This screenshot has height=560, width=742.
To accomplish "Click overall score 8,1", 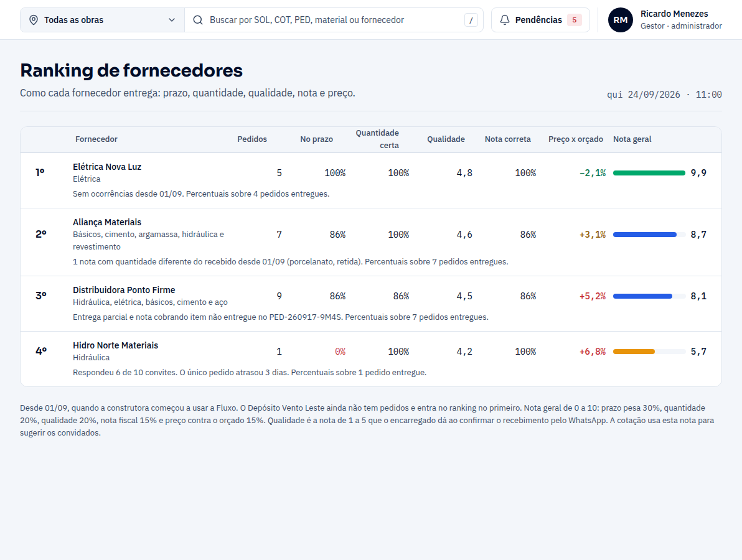I will [698, 296].
